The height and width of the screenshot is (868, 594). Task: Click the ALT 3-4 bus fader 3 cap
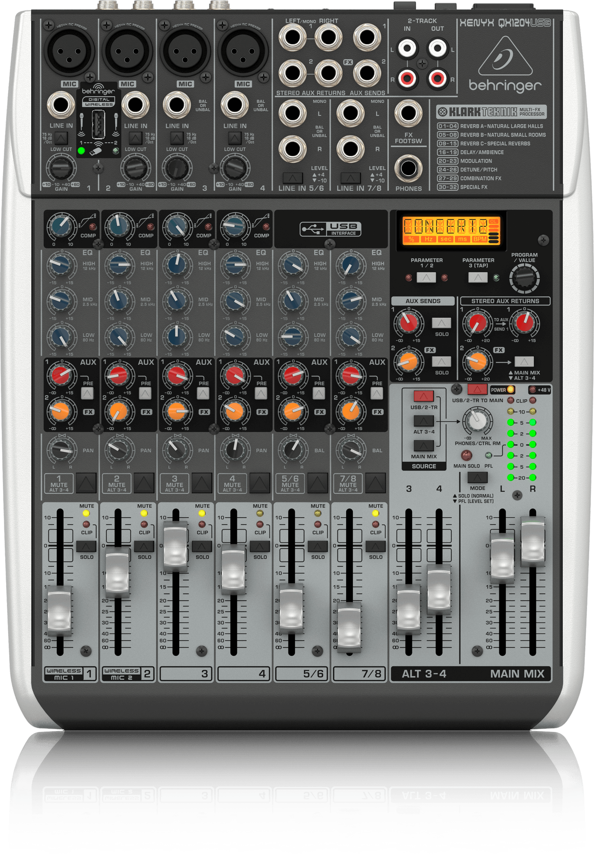click(408, 610)
